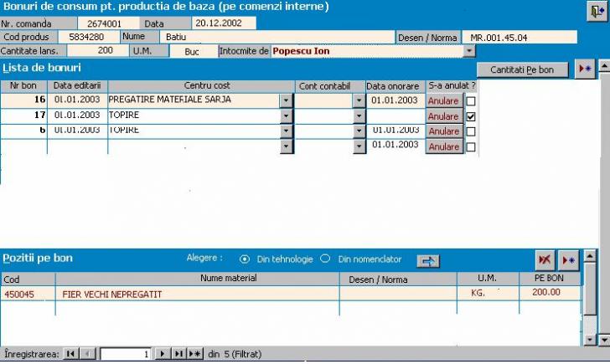The image size is (610, 364).
Task: Click the delete position icon in Pozitii pe bon
Action: pyautogui.click(x=545, y=259)
